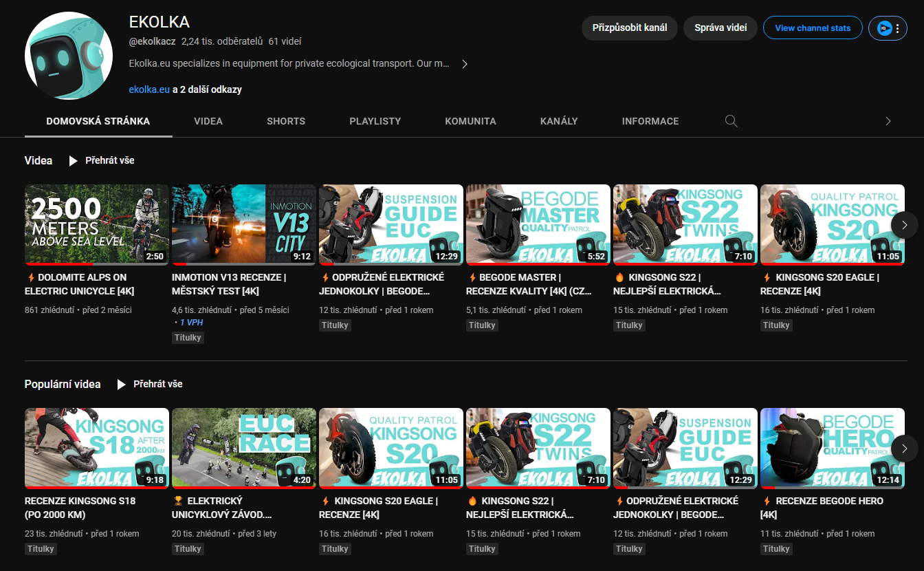The height and width of the screenshot is (571, 924).
Task: Click the '2,24 tis. odběratelů' subscriber count
Action: [222, 42]
